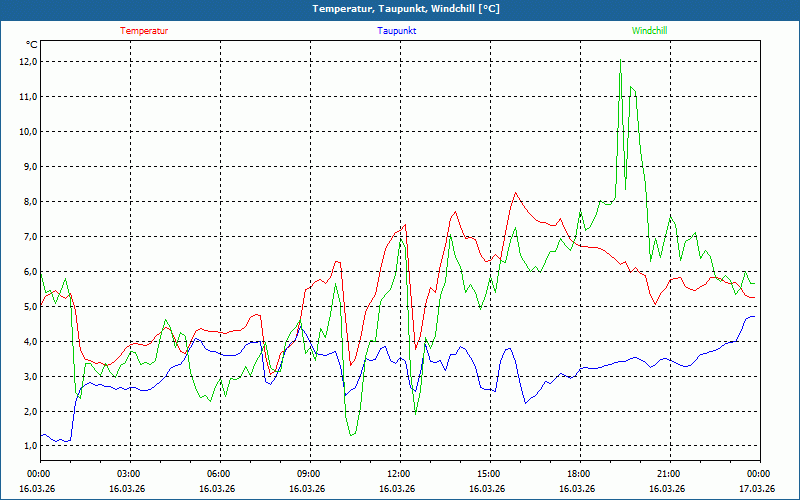Click the 4,0 y-axis value label
The height and width of the screenshot is (500, 800).
coord(29,342)
